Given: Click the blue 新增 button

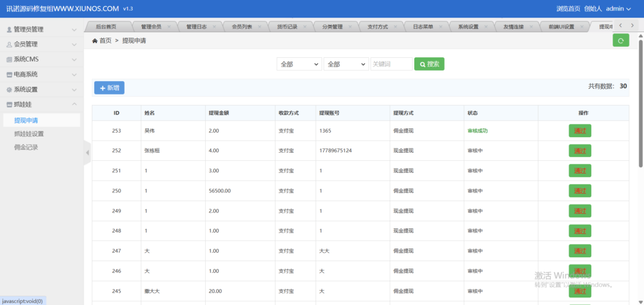Looking at the screenshot, I should 109,88.
